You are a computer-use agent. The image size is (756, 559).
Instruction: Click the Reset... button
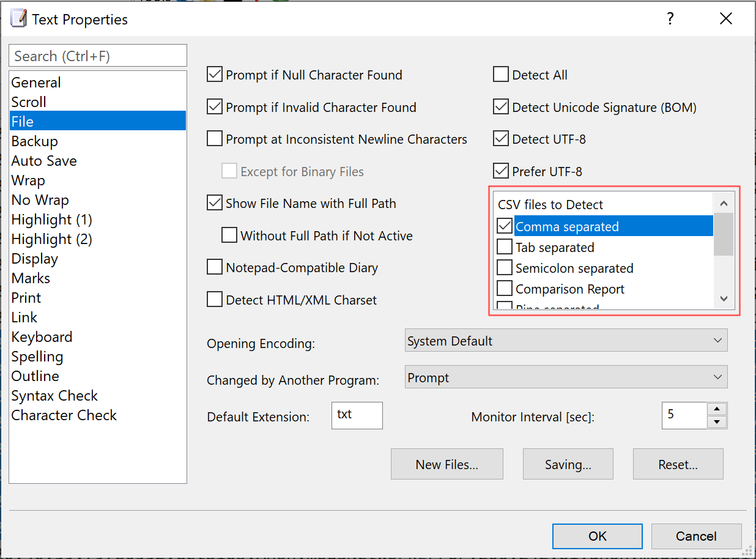[x=678, y=464]
